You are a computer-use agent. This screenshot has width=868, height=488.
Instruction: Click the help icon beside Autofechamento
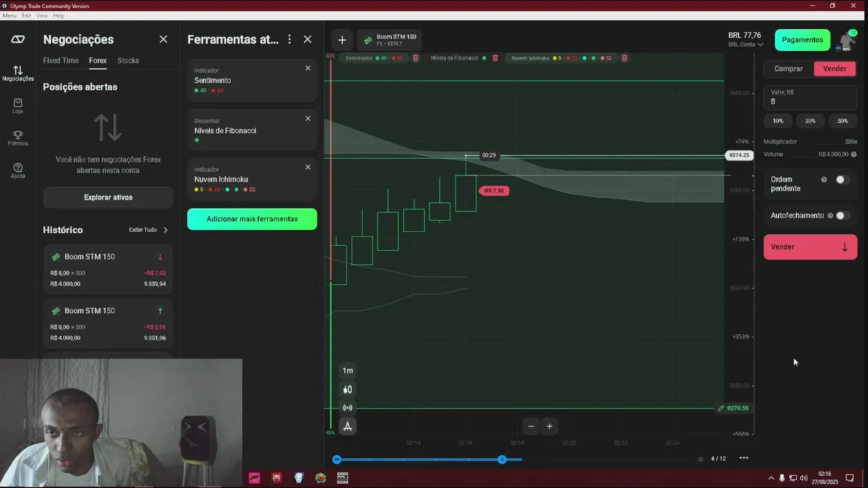[830, 216]
